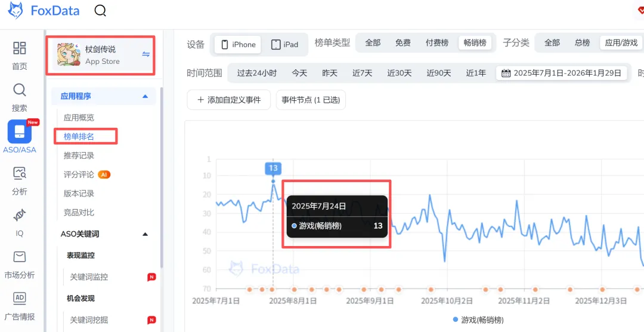The height and width of the screenshot is (332, 644).
Task: Choose 近1年 time range
Action: pos(476,73)
